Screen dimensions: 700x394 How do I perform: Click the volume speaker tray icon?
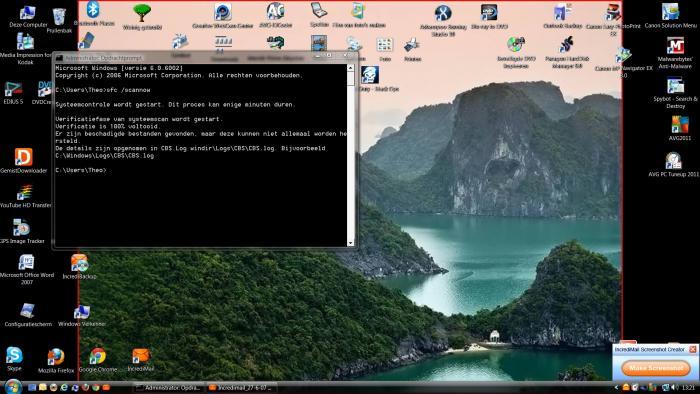[x=675, y=387]
